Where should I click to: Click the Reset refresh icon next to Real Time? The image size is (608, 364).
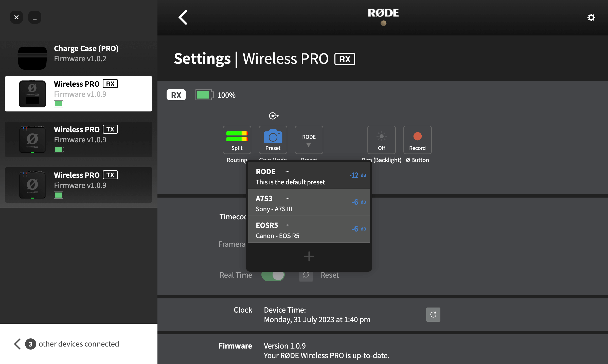[306, 275]
